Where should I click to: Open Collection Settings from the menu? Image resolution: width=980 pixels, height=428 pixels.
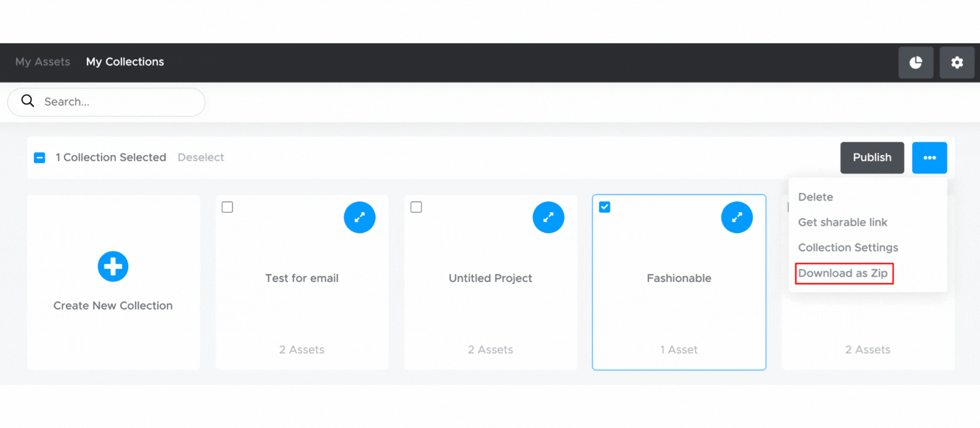pos(848,247)
